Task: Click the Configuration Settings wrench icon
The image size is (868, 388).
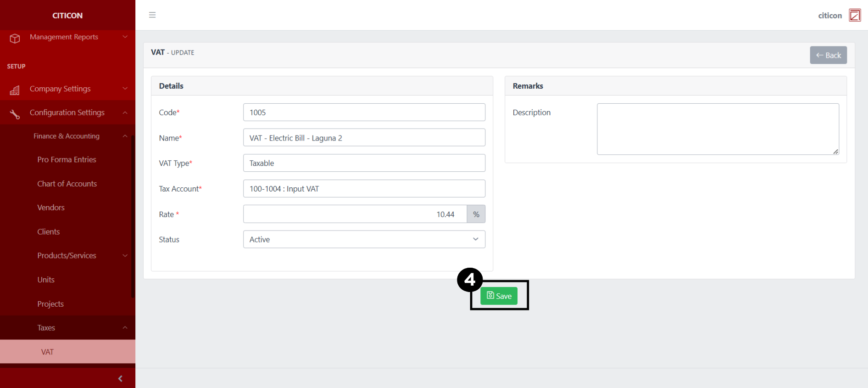Action: (15, 114)
